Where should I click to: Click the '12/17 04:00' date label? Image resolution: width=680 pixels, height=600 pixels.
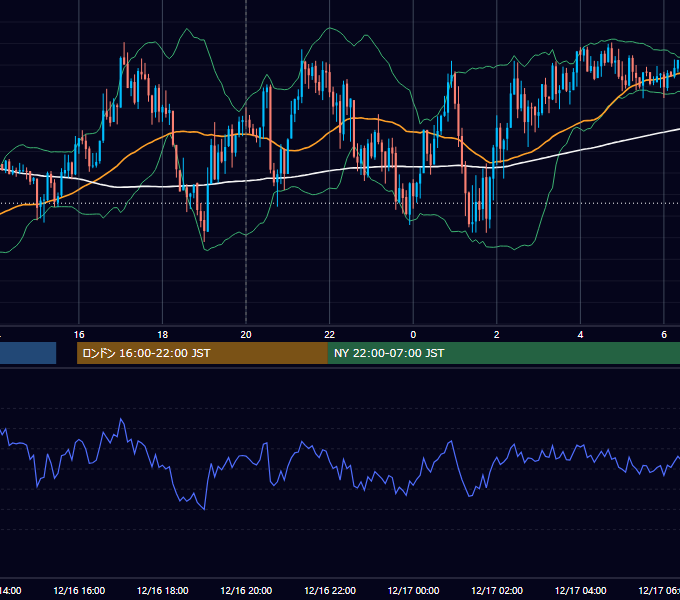(x=580, y=591)
